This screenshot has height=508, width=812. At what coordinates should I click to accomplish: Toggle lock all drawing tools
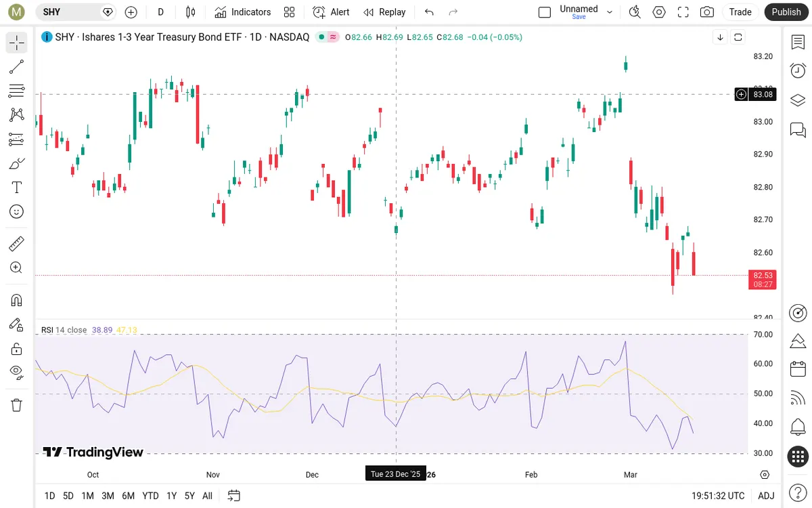click(x=17, y=349)
